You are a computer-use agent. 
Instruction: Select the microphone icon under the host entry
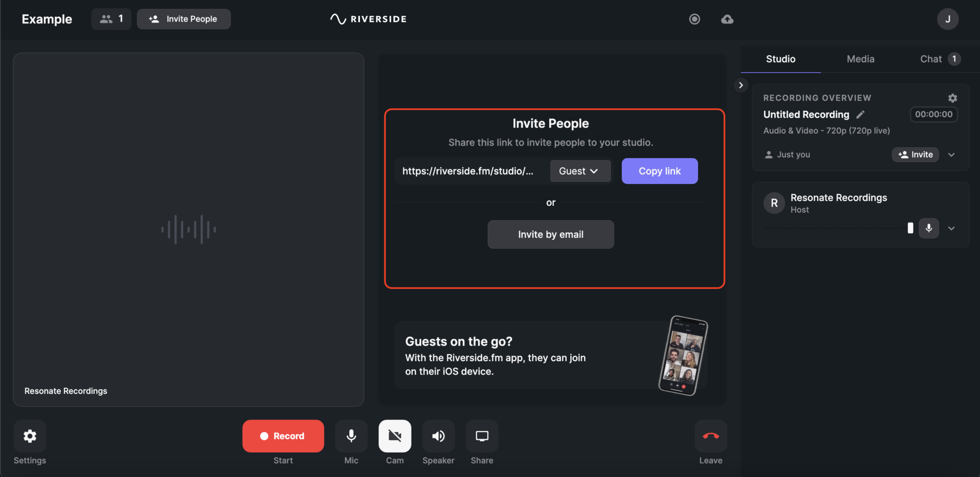929,228
